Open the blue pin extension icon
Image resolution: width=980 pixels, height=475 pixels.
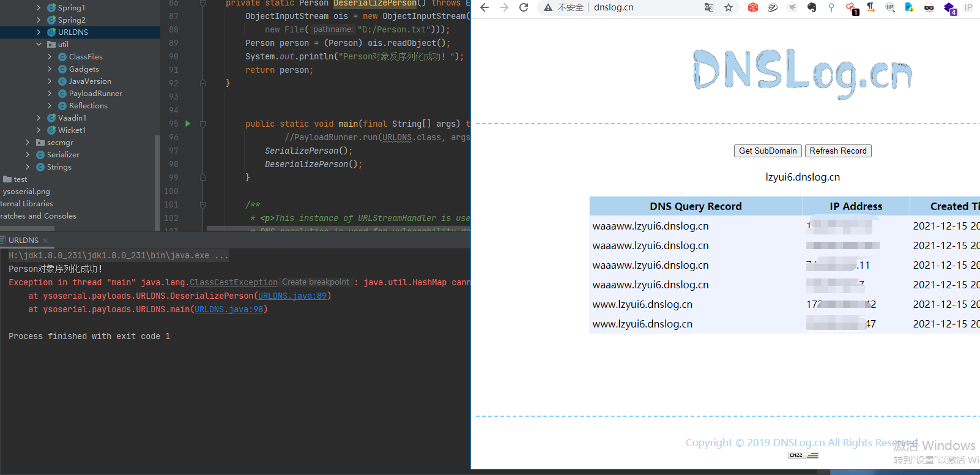(831, 7)
